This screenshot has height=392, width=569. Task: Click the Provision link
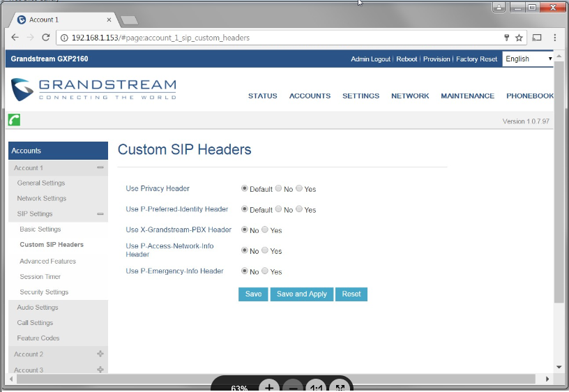click(437, 59)
